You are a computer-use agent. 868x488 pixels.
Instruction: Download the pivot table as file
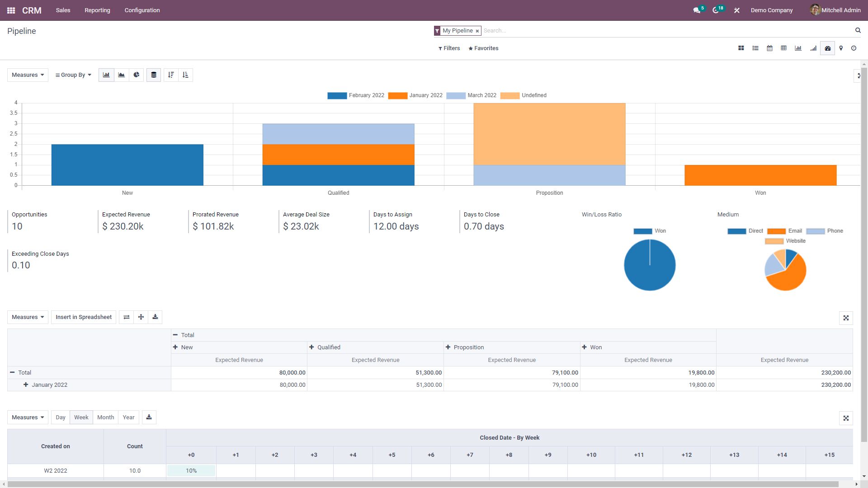tap(155, 317)
